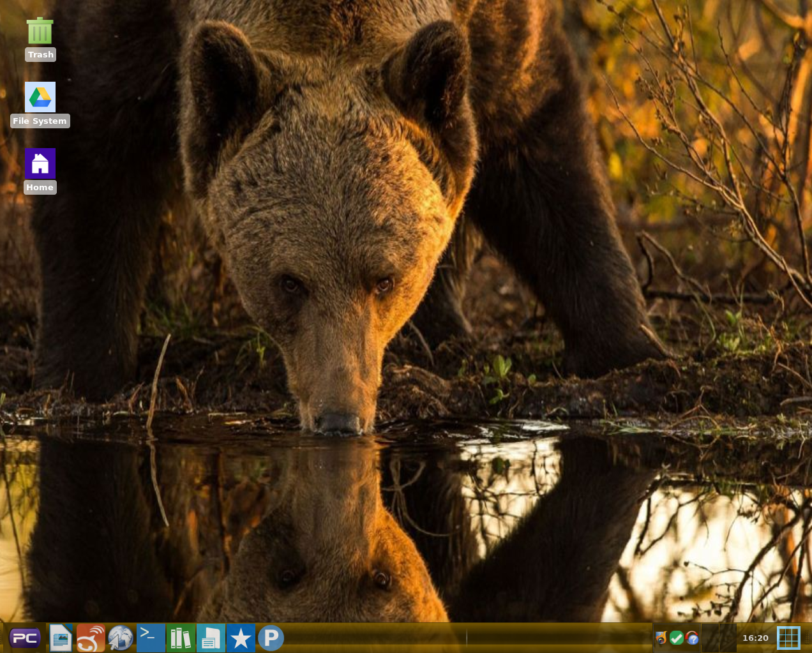Click the Trash label text
The width and height of the screenshot is (812, 653).
coord(41,55)
